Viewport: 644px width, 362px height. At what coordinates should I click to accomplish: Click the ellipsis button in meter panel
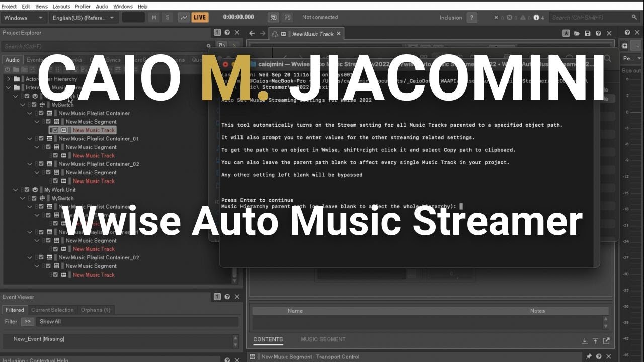[x=636, y=46]
